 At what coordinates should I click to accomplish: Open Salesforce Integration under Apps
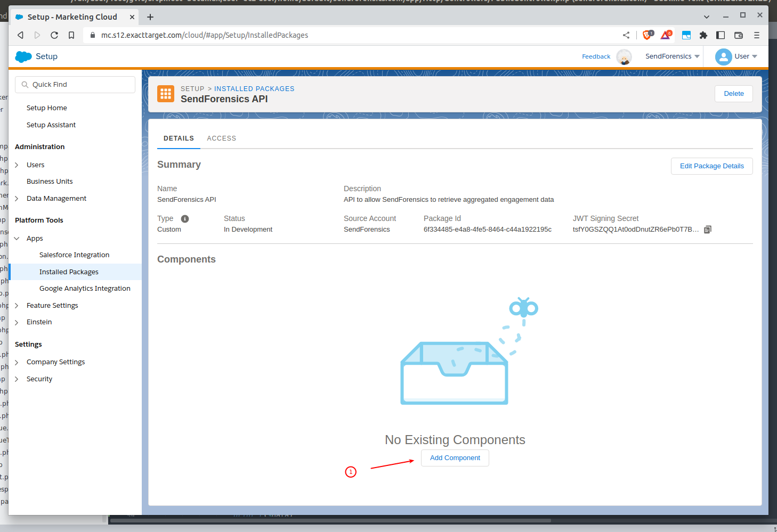click(75, 255)
